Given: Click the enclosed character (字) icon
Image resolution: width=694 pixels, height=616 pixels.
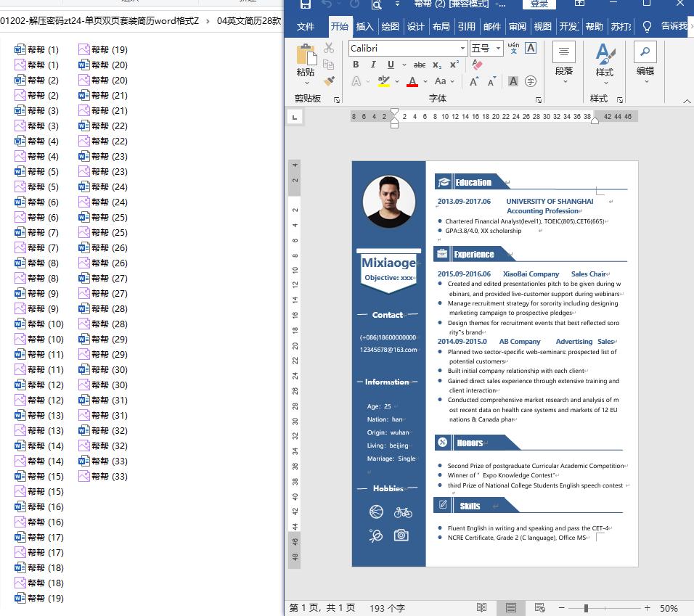Looking at the screenshot, I should 531,81.
